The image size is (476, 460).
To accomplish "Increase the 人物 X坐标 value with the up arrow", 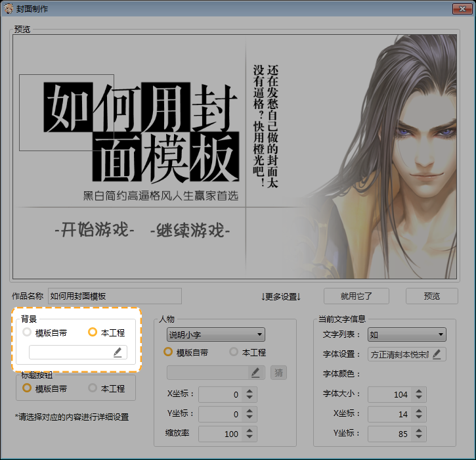I will (249, 392).
